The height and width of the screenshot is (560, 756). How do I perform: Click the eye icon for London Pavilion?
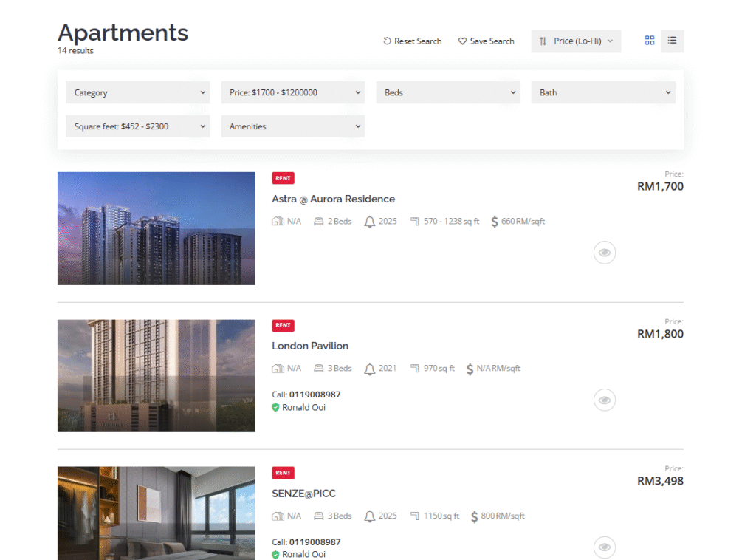tap(605, 400)
